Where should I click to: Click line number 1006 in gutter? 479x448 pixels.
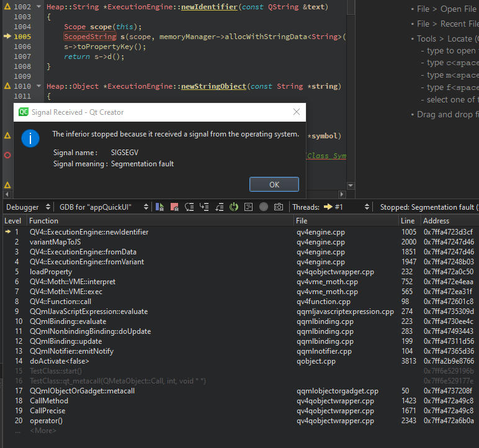pos(22,47)
